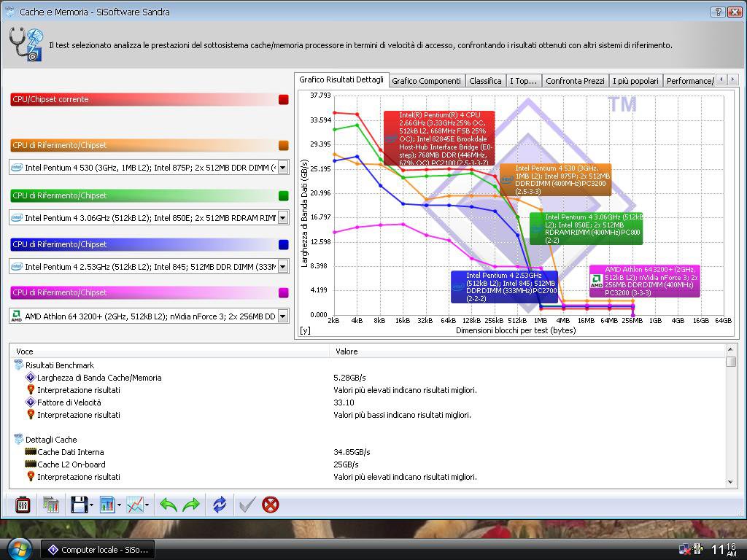Click the save floppy disk icon

(x=79, y=504)
